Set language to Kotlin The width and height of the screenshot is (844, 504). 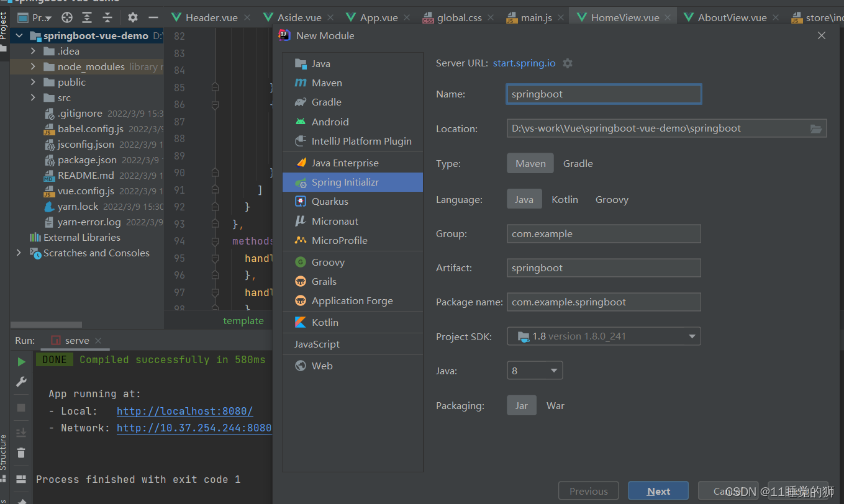click(x=565, y=199)
